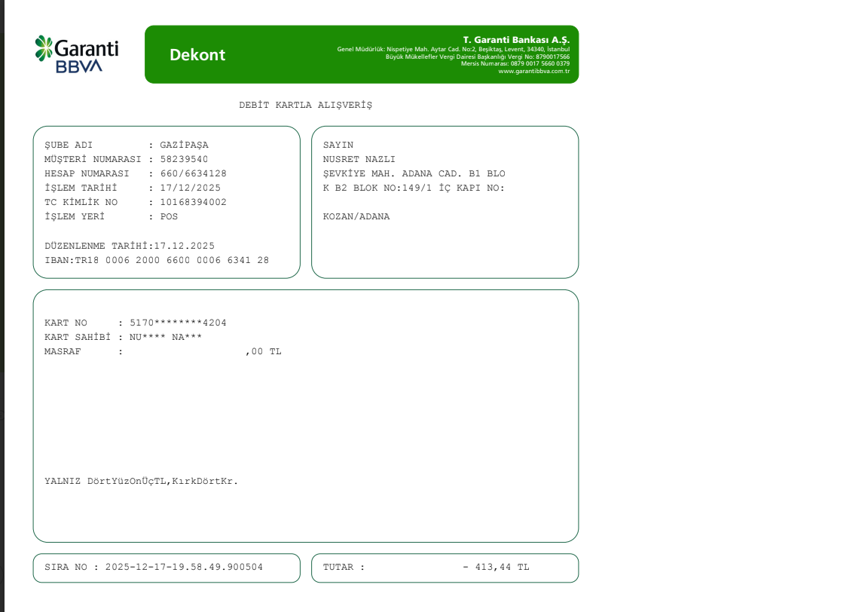Click DEBİT KARTLA ALIŞVERİŞ heading
This screenshot has height=612, width=868.
tap(306, 106)
